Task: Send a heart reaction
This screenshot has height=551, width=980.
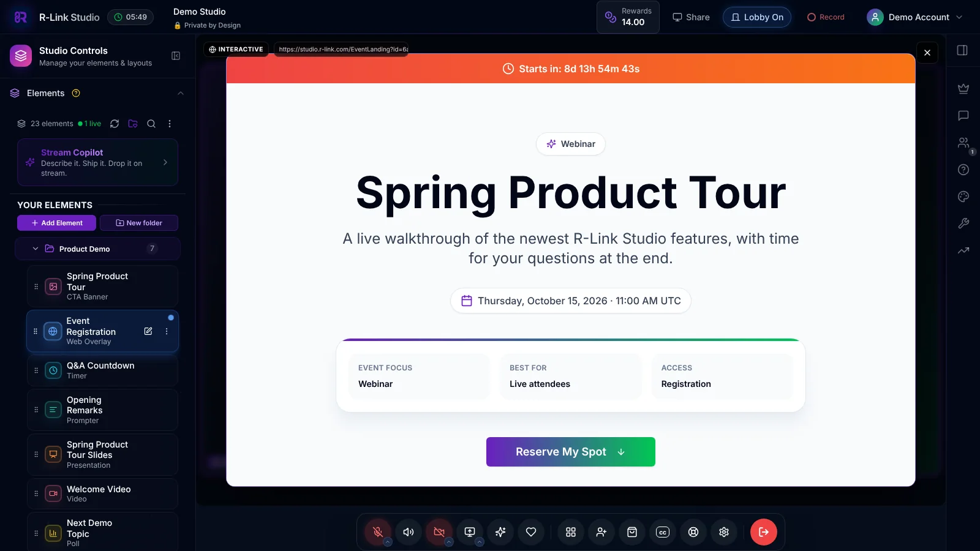Action: tap(531, 532)
